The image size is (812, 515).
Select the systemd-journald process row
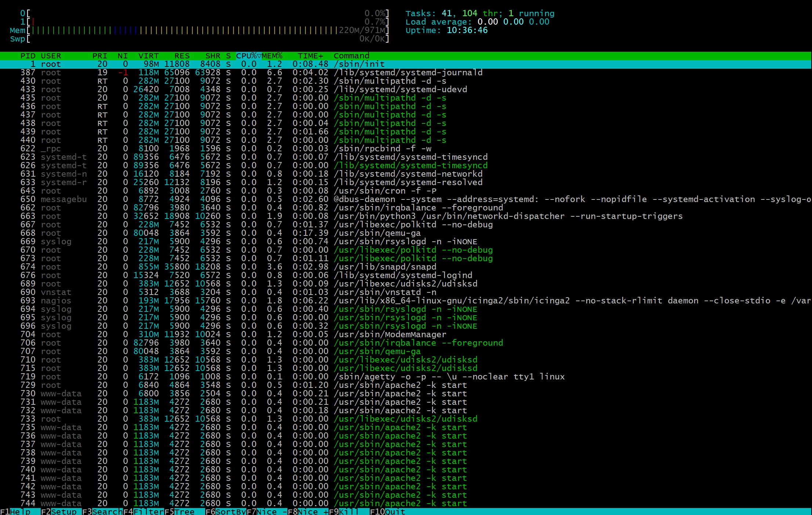(x=407, y=73)
